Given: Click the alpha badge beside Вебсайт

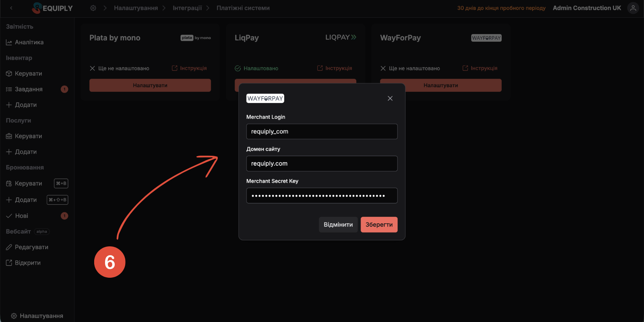Looking at the screenshot, I should (42, 232).
